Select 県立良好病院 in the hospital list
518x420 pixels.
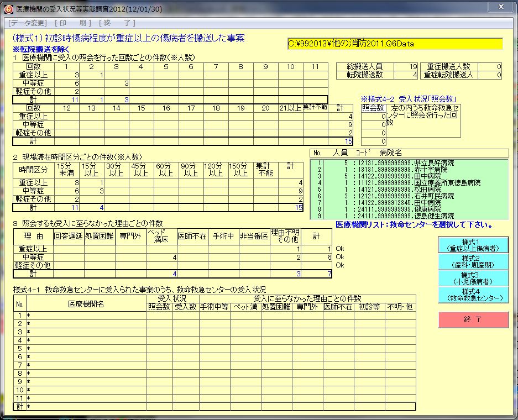point(433,163)
